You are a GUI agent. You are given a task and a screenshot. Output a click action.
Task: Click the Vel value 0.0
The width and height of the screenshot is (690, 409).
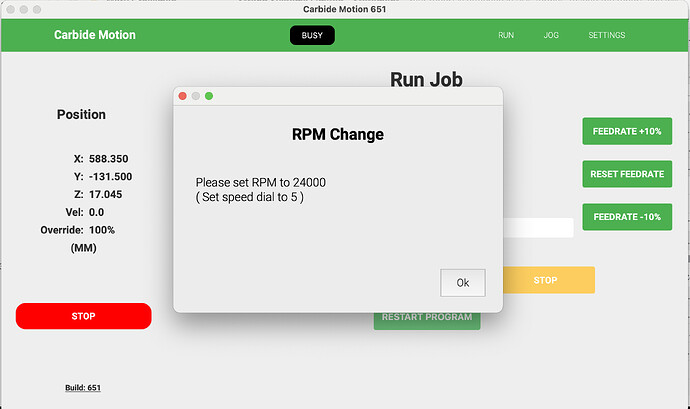pos(96,212)
